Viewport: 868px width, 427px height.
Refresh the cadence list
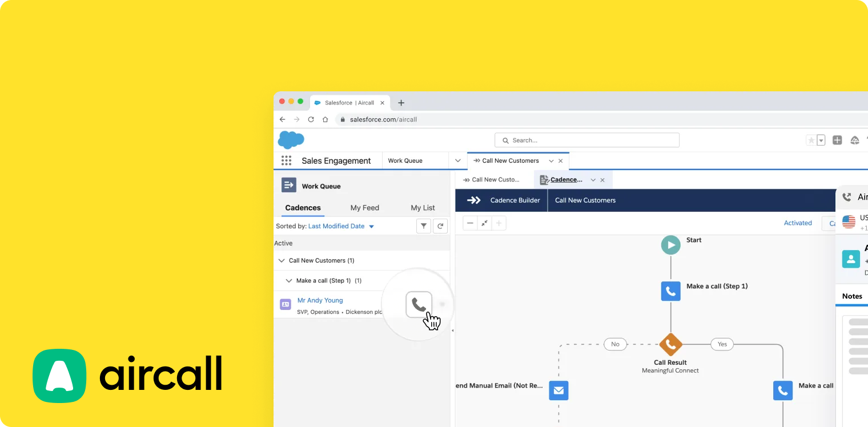coord(440,225)
